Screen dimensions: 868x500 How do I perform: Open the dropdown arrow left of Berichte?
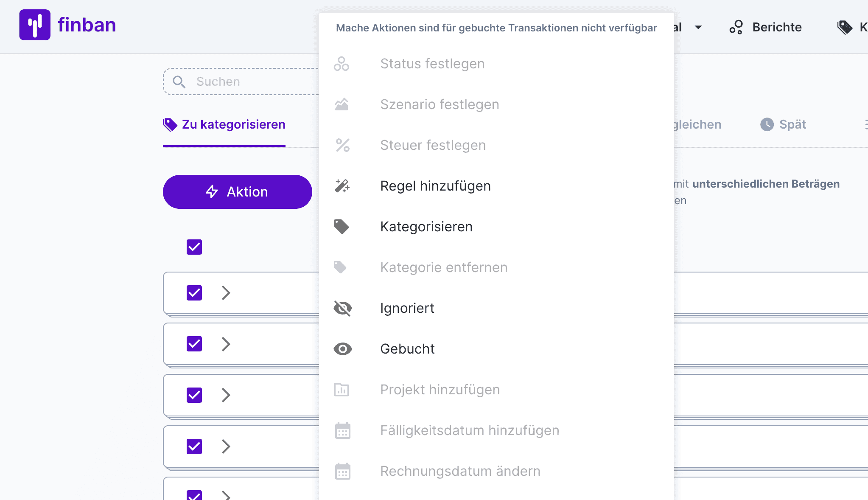coord(698,27)
